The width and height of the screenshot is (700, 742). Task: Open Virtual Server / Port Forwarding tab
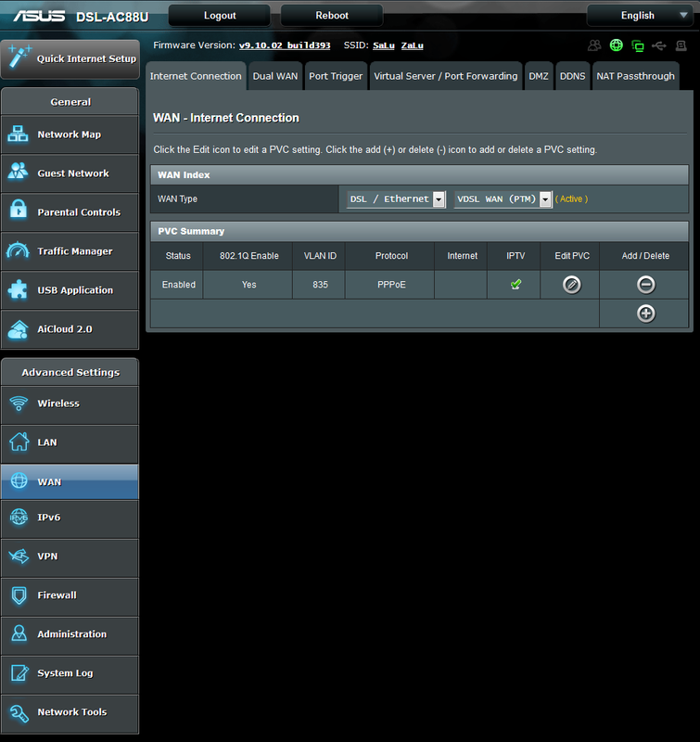tap(446, 76)
